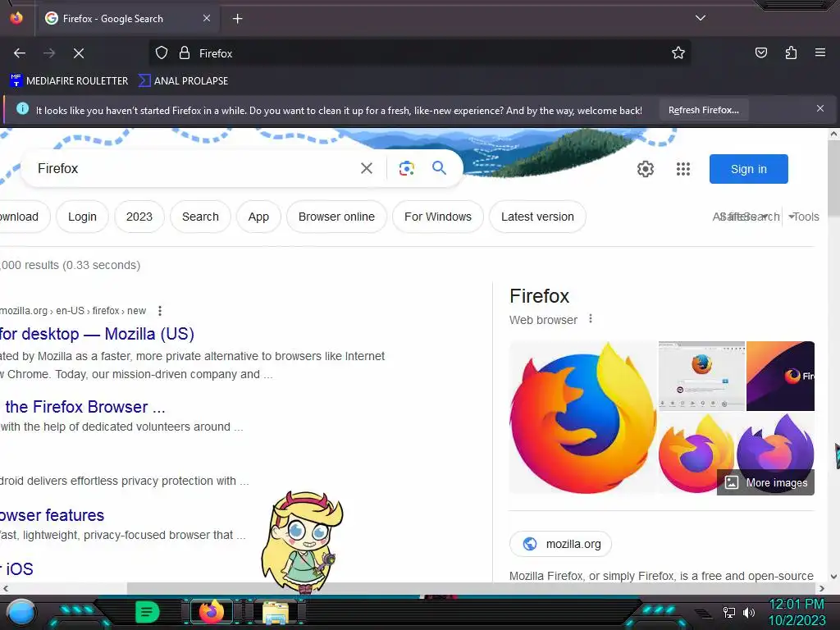The image size is (840, 630).
Task: Click the Sign in button
Action: 748,169
